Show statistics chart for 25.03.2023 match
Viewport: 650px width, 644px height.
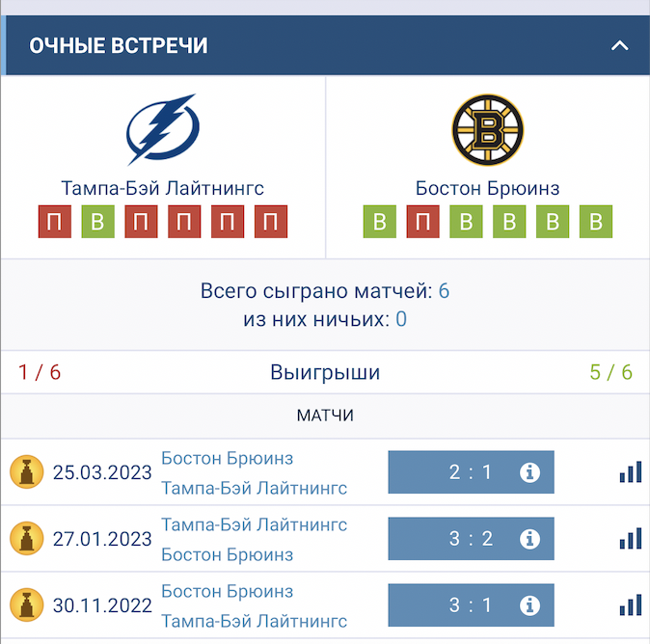(x=631, y=472)
